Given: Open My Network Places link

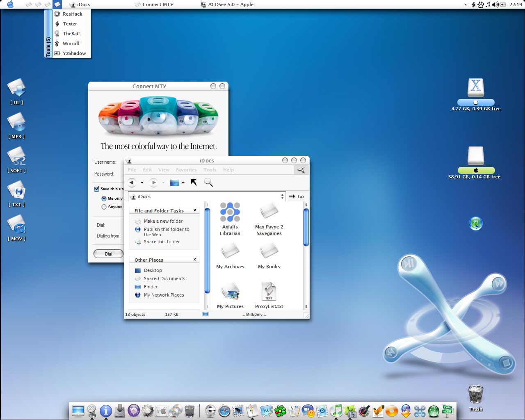Looking at the screenshot, I should [x=164, y=295].
